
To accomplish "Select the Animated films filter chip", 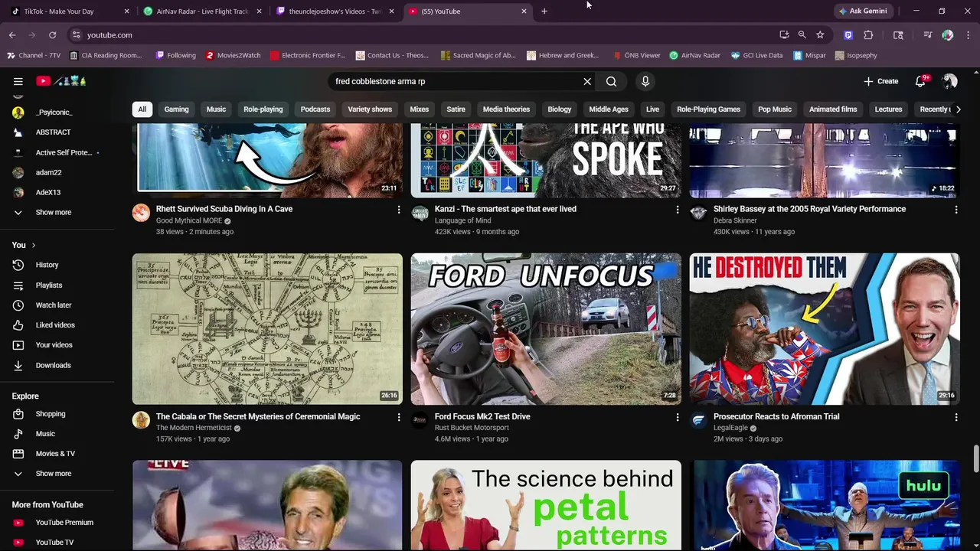I will [x=833, y=109].
